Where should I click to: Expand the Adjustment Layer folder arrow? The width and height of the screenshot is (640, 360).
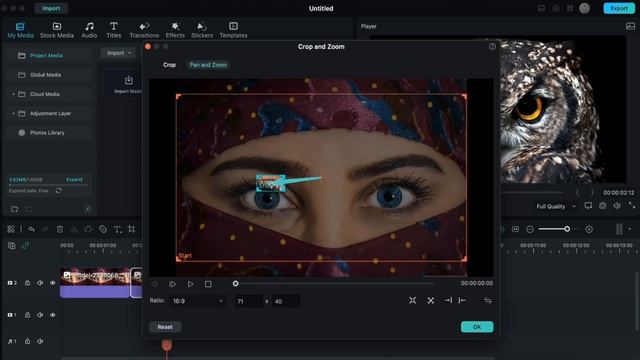click(13, 113)
